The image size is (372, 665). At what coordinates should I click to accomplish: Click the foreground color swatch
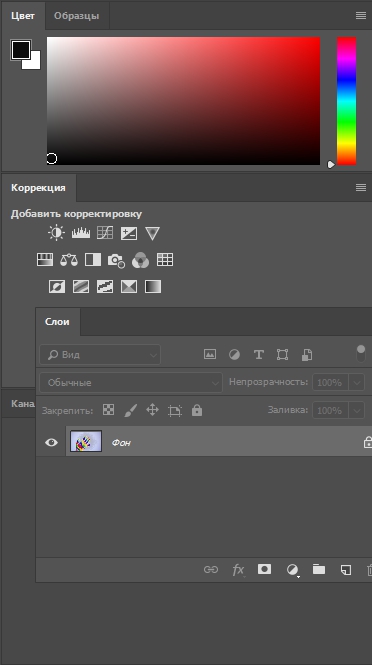pyautogui.click(x=21, y=50)
